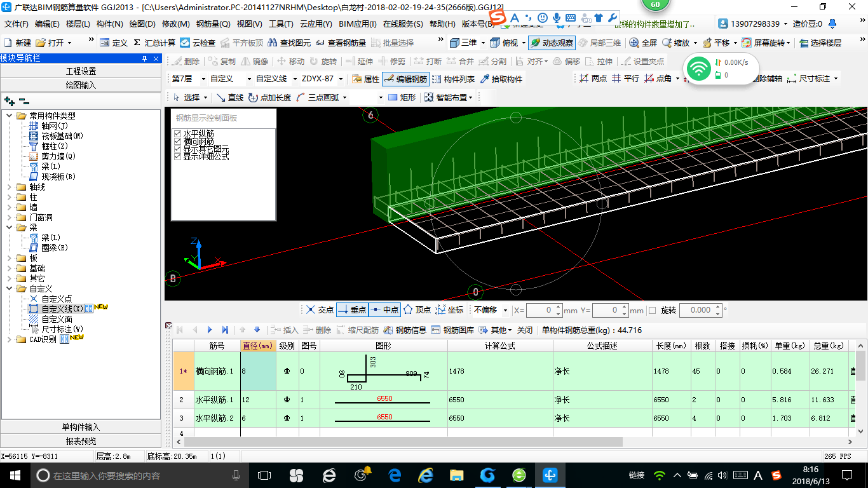Click the 工程设置 panel button
This screenshot has width=868, height=488.
point(81,71)
